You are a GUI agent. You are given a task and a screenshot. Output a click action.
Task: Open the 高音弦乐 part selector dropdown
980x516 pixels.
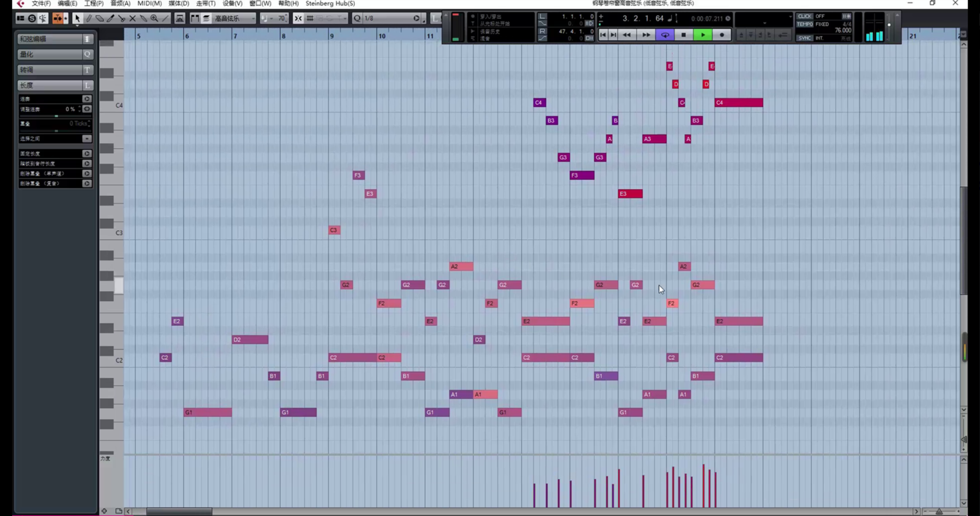coord(234,18)
